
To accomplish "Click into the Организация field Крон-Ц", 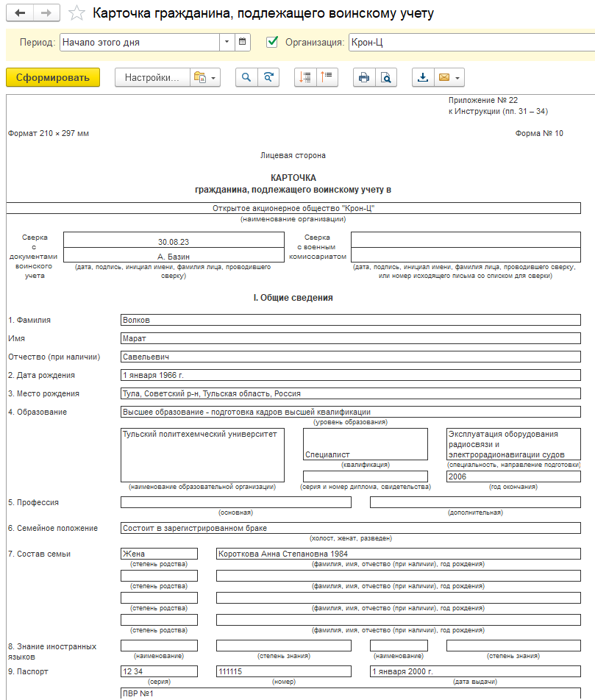I will [x=471, y=43].
